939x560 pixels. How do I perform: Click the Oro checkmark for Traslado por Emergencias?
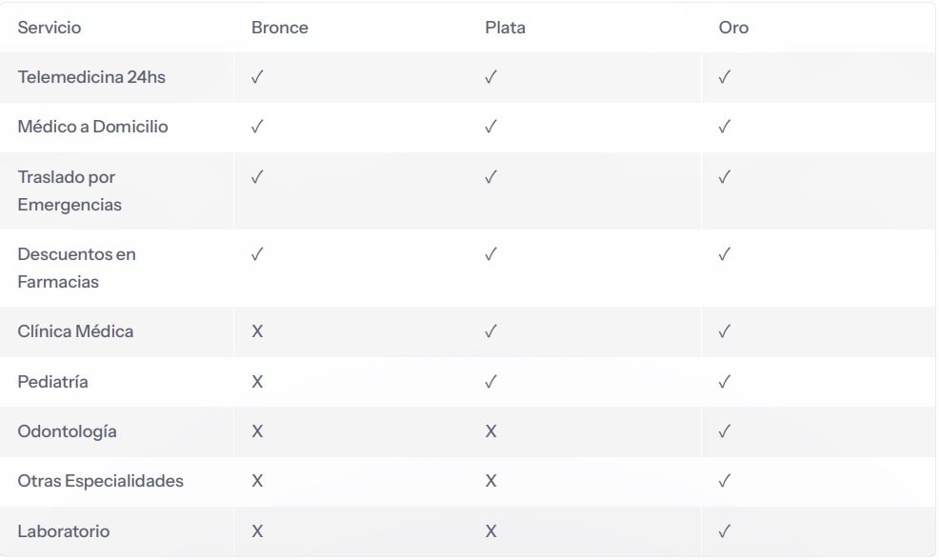(x=725, y=177)
